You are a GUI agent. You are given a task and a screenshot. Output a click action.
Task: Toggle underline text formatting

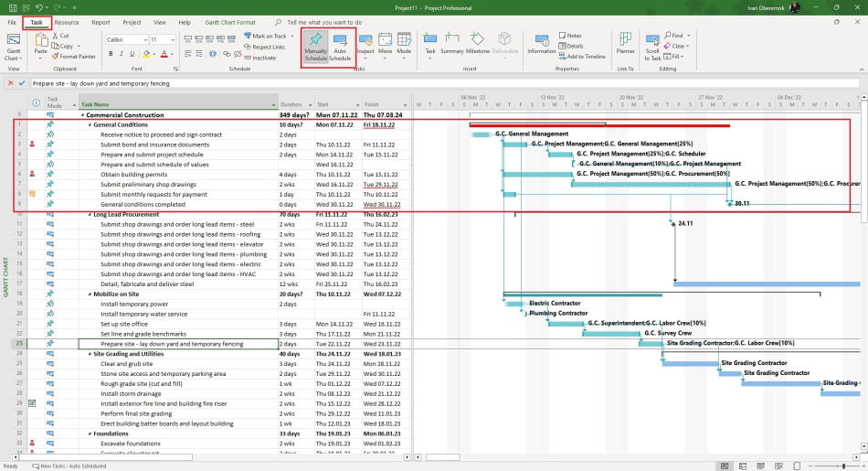[132, 54]
